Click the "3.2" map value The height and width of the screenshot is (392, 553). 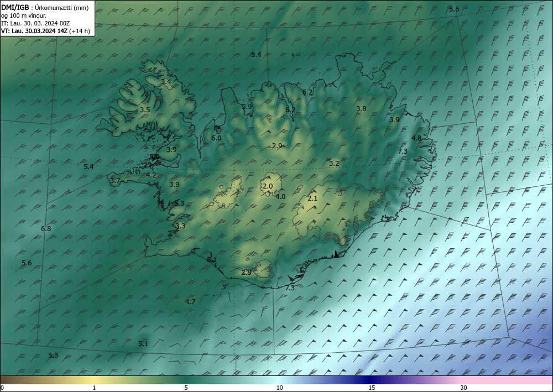pos(334,163)
